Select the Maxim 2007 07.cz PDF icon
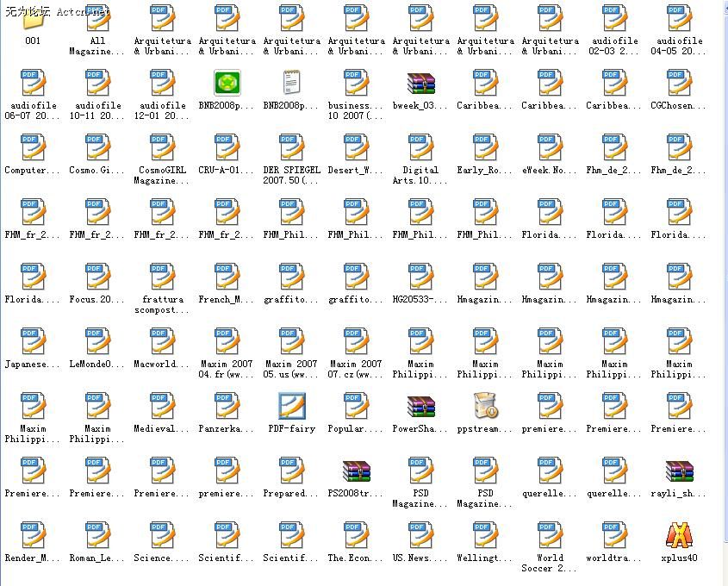This screenshot has width=728, height=586. (x=356, y=340)
